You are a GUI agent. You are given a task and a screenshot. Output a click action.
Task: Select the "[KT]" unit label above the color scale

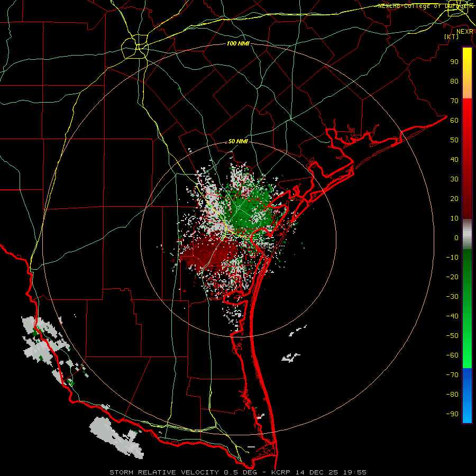[x=452, y=36]
